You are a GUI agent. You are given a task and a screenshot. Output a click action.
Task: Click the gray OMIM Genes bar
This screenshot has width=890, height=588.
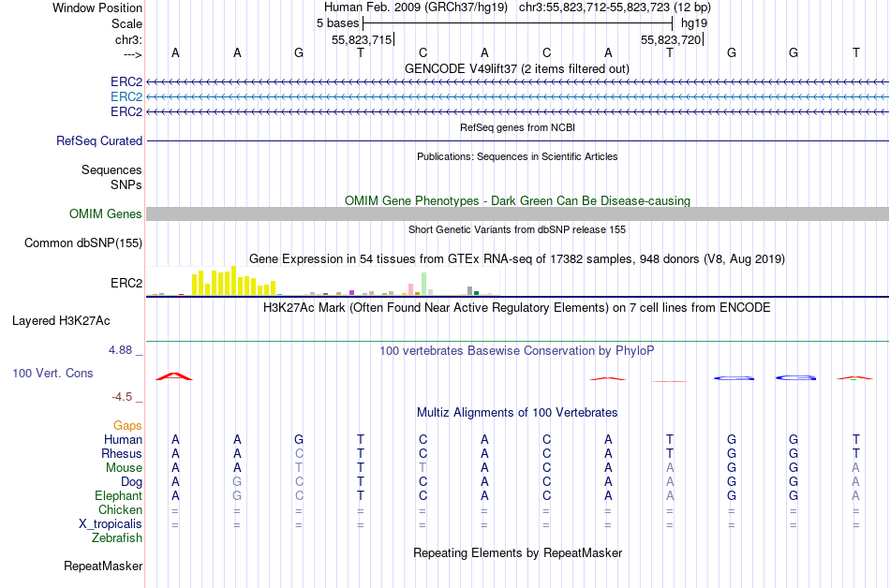tap(517, 213)
